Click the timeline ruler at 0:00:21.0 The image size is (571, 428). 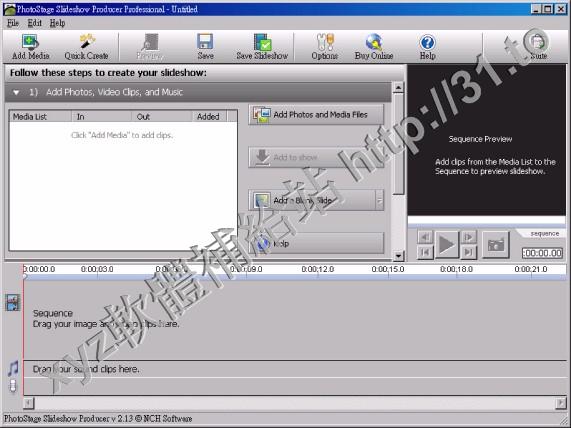click(x=531, y=269)
